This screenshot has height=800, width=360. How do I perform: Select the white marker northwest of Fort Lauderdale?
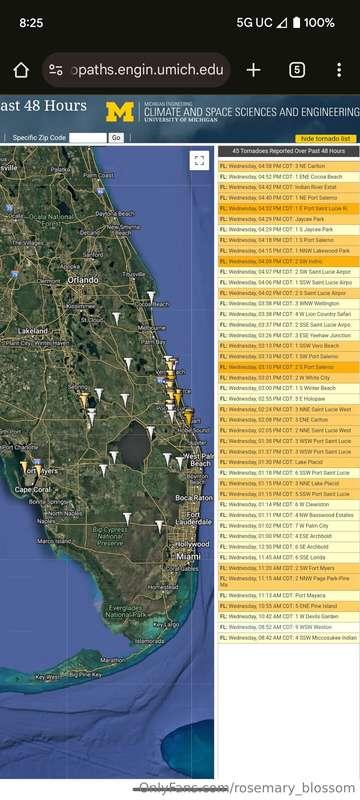coord(160,527)
